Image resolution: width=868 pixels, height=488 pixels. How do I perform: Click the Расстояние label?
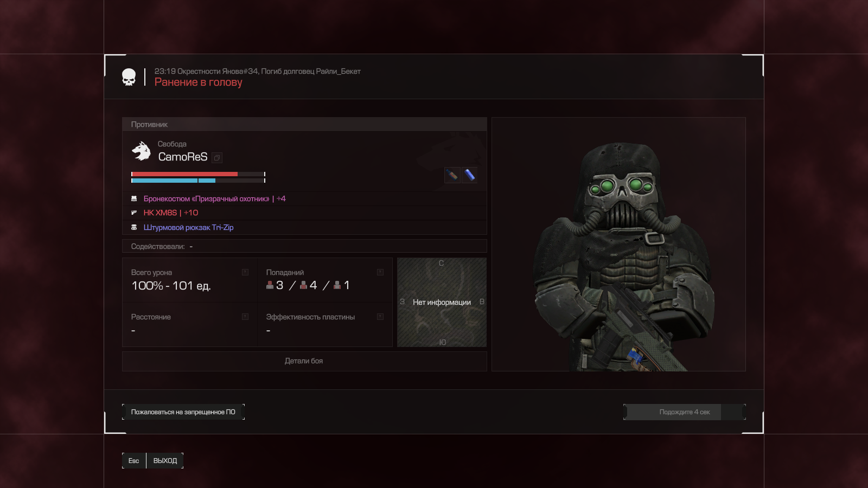coord(151,317)
